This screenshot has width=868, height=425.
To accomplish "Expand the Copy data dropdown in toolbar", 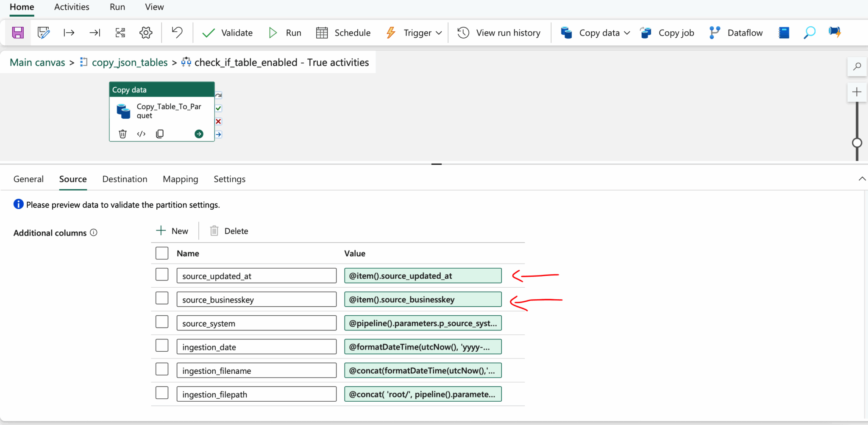I will 627,33.
